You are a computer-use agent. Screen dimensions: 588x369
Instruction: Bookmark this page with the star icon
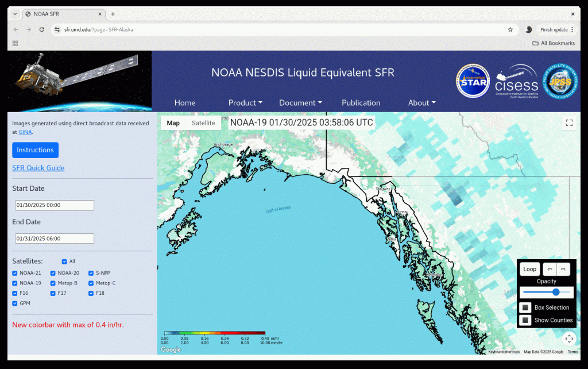(x=510, y=30)
